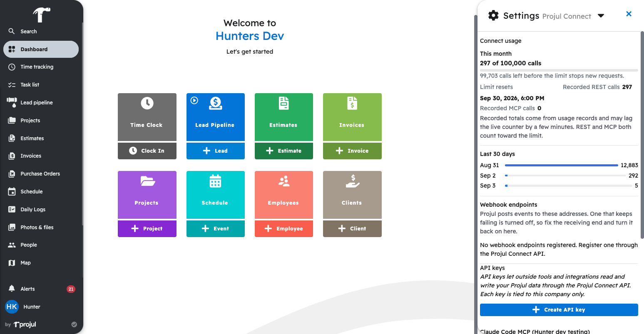This screenshot has width=644, height=334.
Task: Click the Clock In button
Action: coord(147,151)
